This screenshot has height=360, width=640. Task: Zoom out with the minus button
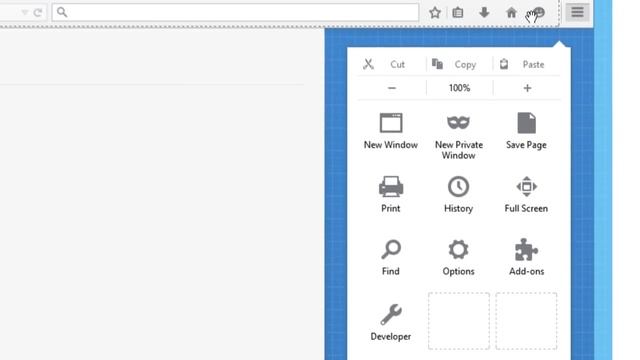392,88
